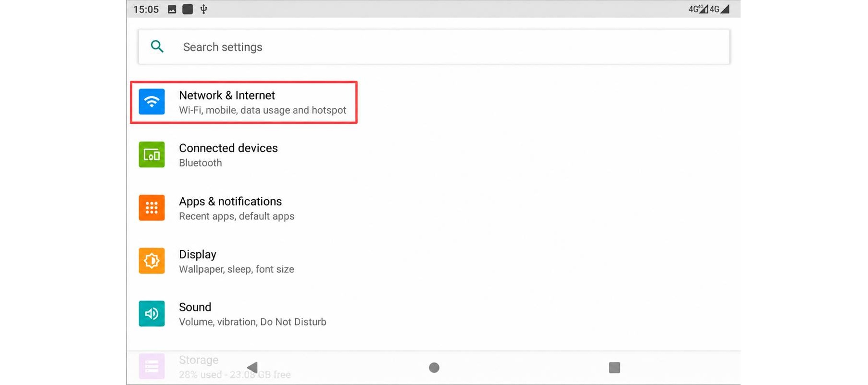The height and width of the screenshot is (385, 868).
Task: Open Apps & notifications settings
Action: pos(434,208)
